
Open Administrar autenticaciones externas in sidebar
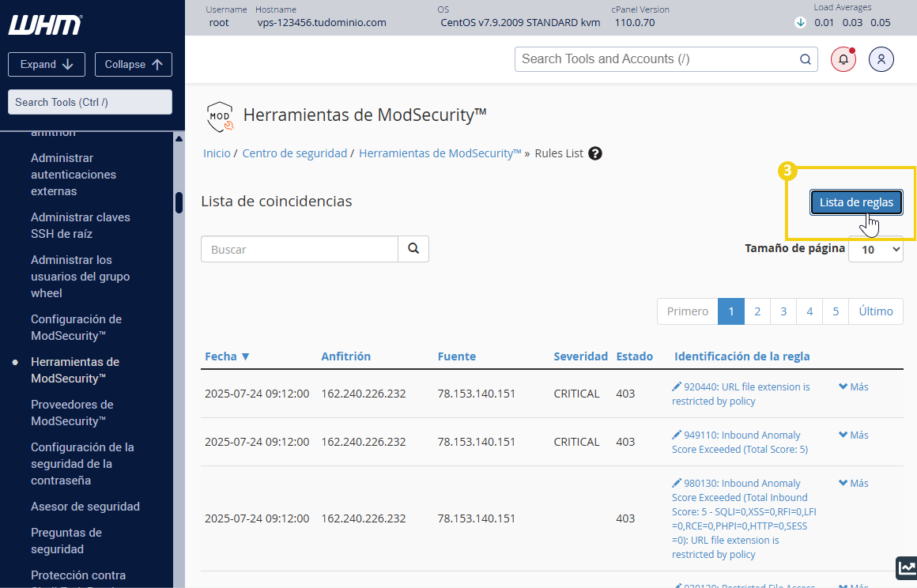(x=74, y=174)
